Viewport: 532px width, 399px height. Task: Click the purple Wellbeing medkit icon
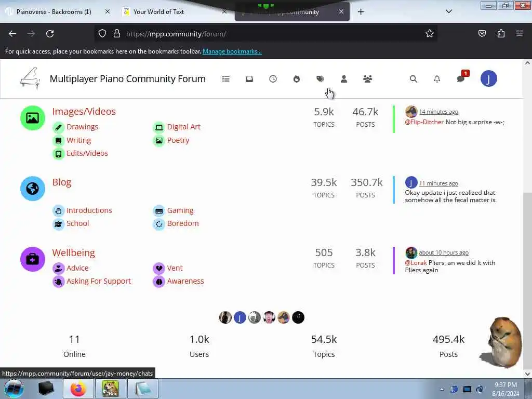coord(33,259)
